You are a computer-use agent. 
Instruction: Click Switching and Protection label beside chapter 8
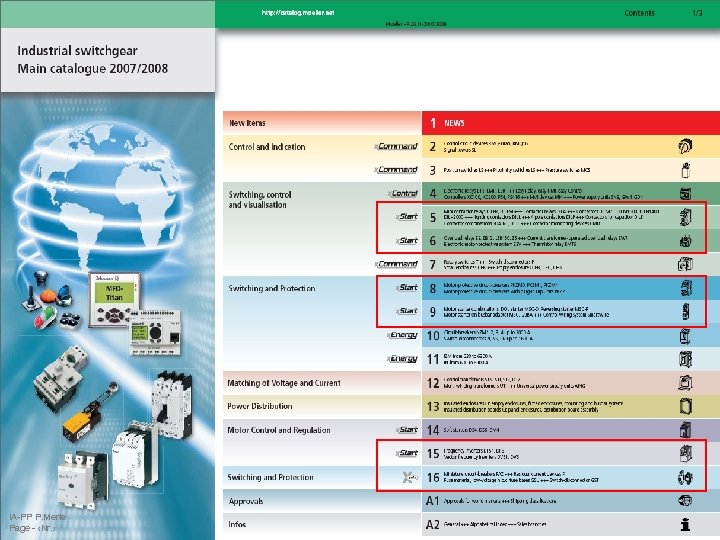(272, 288)
